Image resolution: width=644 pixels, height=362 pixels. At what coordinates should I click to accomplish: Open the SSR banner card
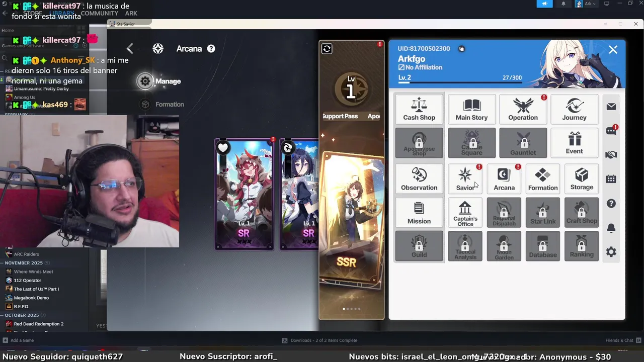[352, 221]
